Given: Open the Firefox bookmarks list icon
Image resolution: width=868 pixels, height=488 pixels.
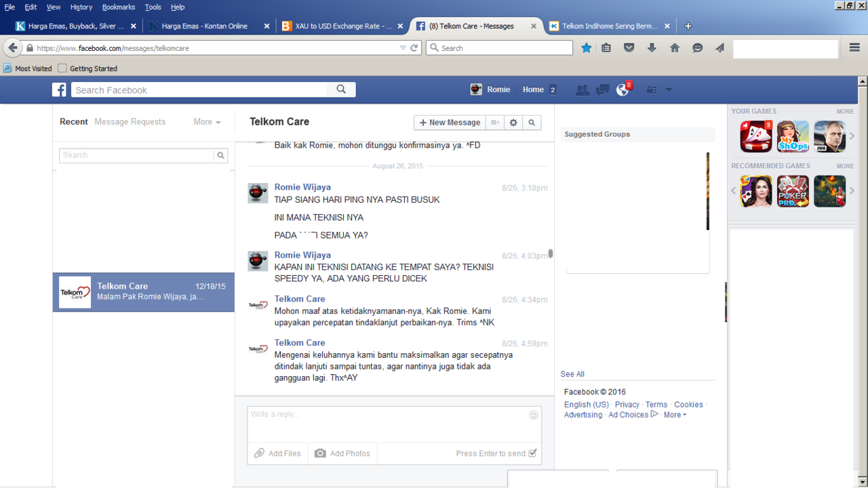Looking at the screenshot, I should point(606,47).
